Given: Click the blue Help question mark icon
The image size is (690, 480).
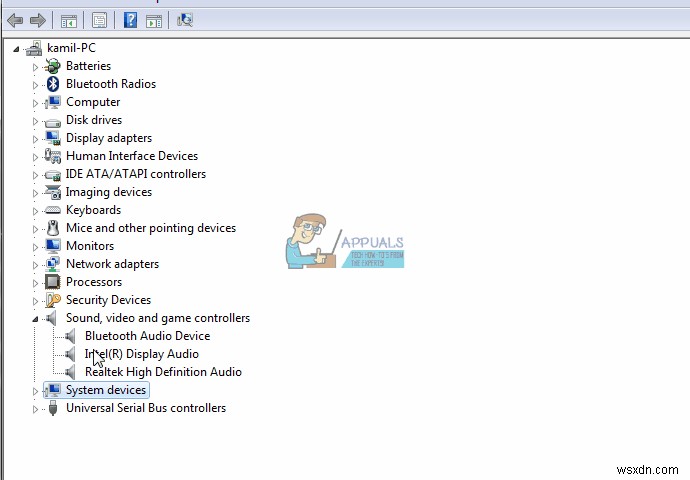Looking at the screenshot, I should click(130, 20).
